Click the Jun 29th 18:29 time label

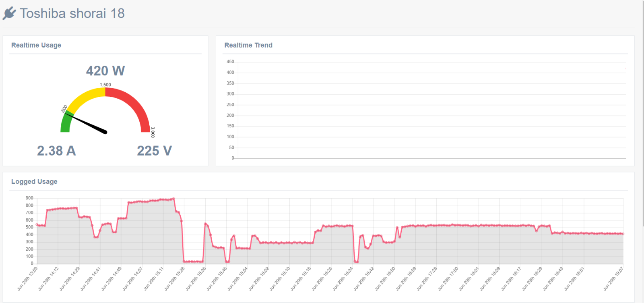532,278
